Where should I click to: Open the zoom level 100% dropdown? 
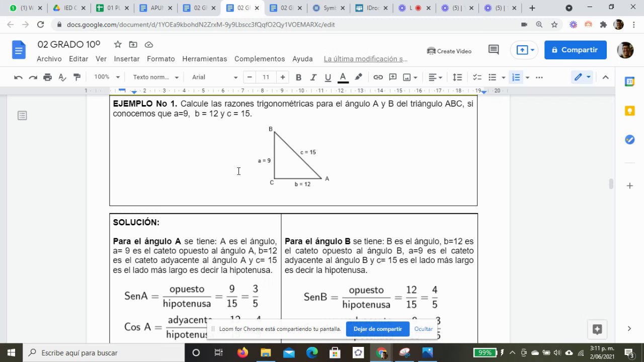[107, 77]
